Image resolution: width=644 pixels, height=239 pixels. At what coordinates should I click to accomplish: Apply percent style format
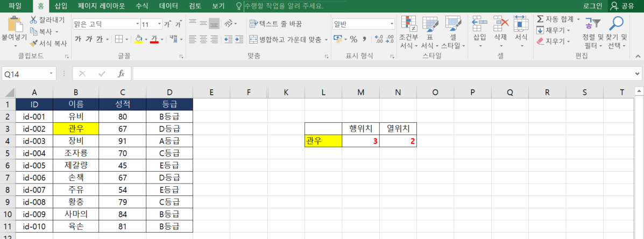coord(353,39)
